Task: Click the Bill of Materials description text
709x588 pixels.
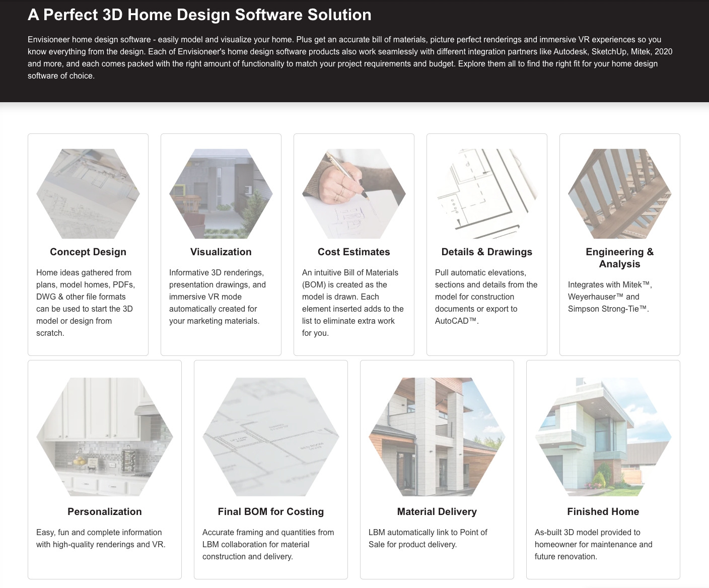Action: (x=353, y=303)
